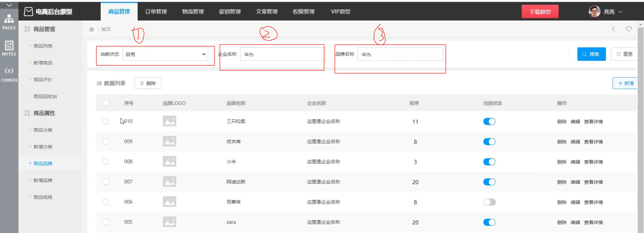Click the 数据列表 list icon

(99, 83)
